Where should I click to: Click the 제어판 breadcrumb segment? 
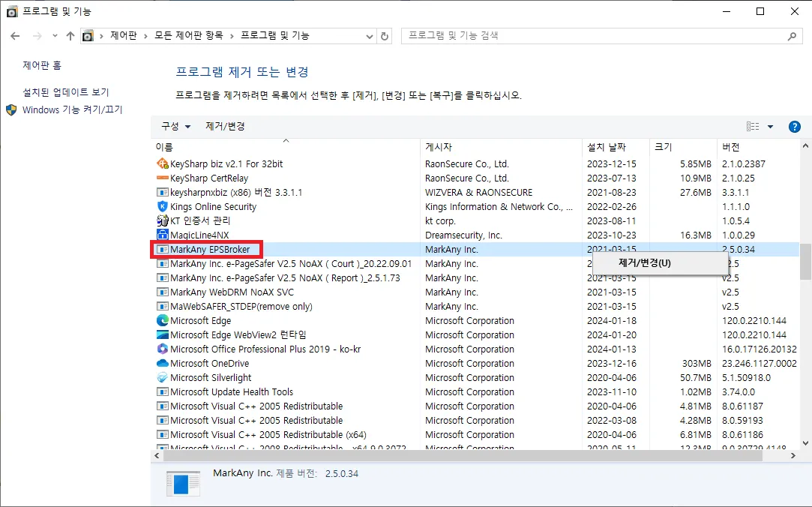point(124,36)
